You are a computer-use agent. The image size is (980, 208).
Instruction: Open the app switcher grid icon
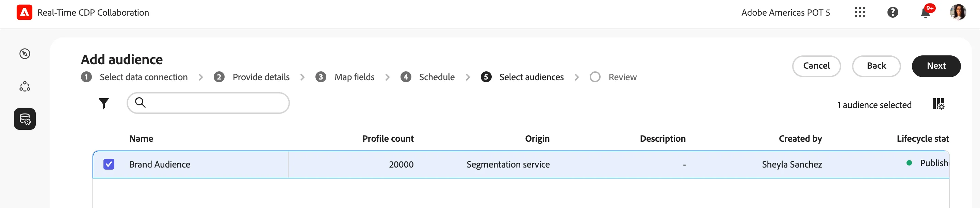click(x=860, y=12)
